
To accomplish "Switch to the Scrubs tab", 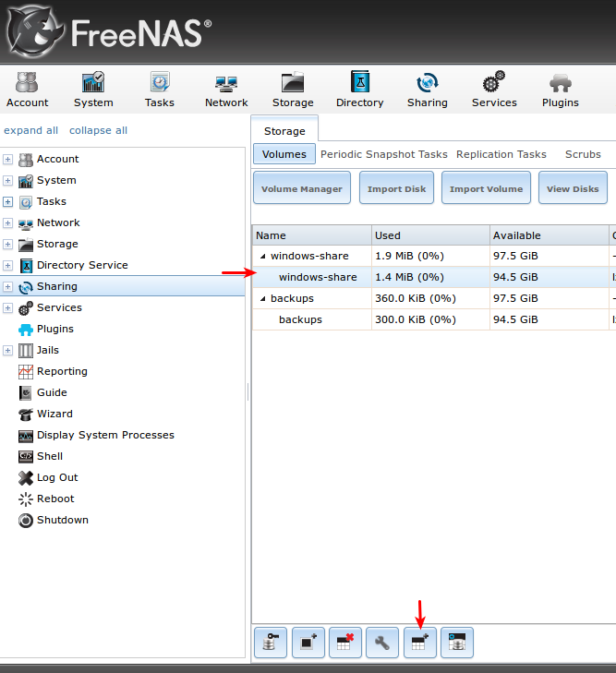I will point(583,154).
